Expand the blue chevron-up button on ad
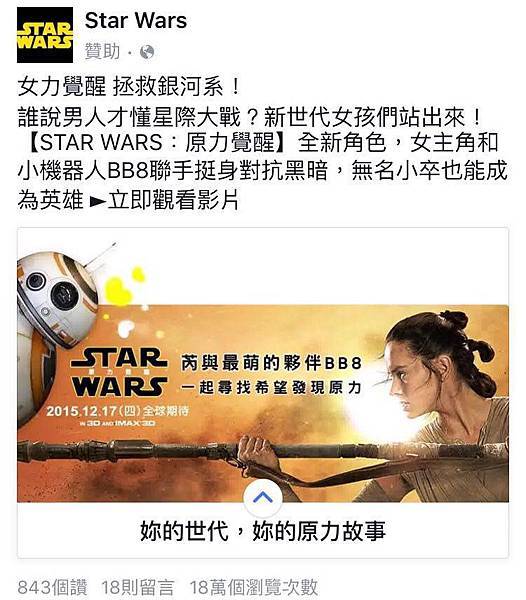Viewport: 526px width, 600px height. pos(263,497)
